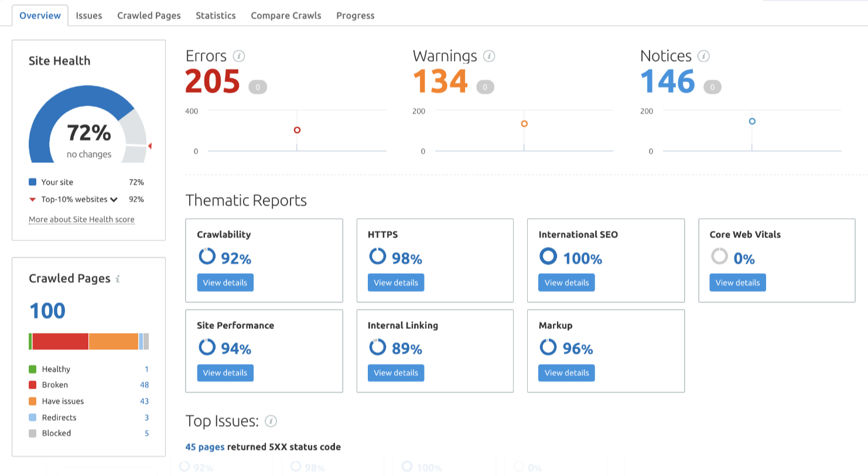Open the 45 pages link

(204, 447)
